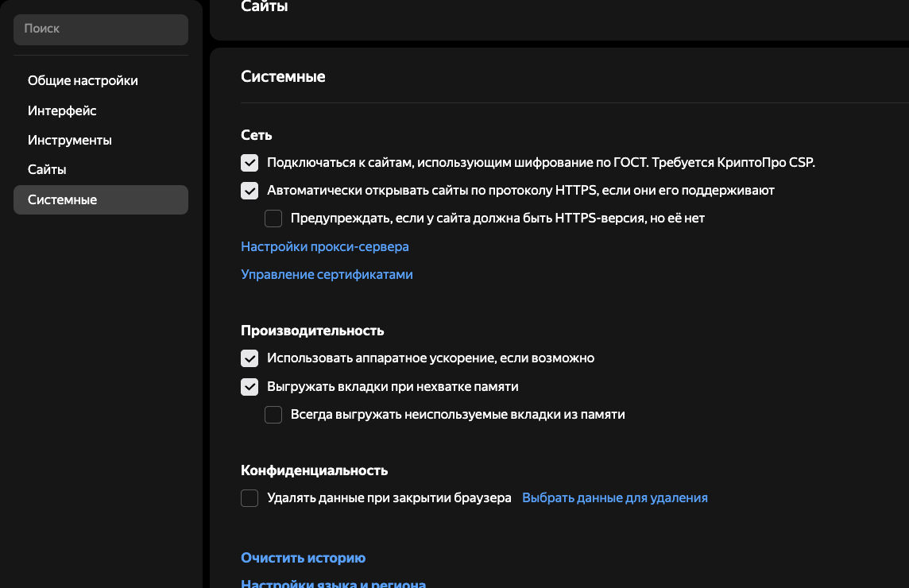909x588 pixels.
Task: Uncheck automatic HTTPS opening option
Action: click(249, 191)
